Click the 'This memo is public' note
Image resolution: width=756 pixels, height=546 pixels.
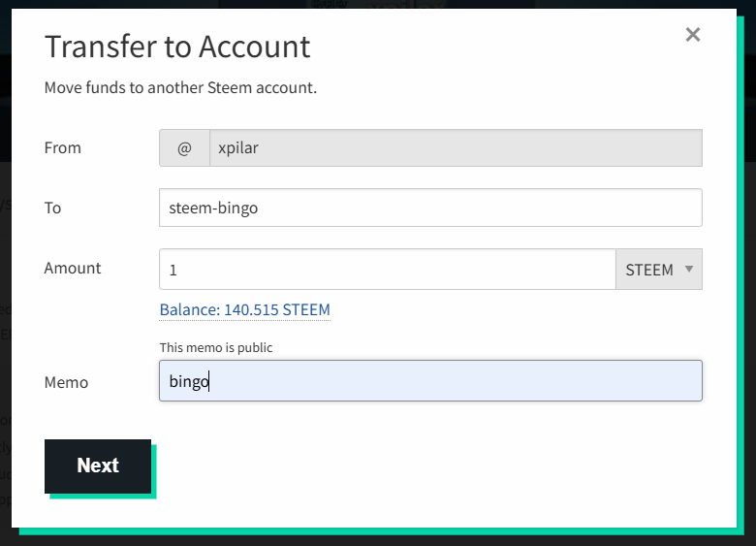[216, 348]
